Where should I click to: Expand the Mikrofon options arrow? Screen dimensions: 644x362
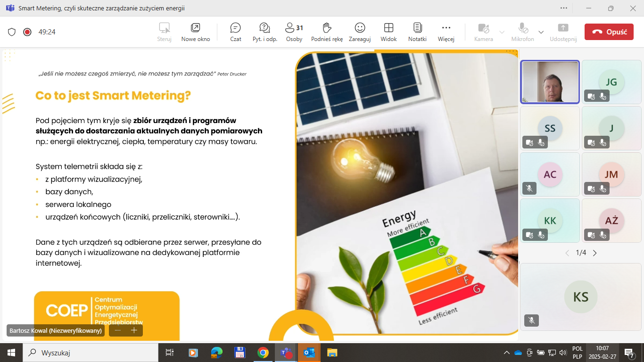[541, 32]
